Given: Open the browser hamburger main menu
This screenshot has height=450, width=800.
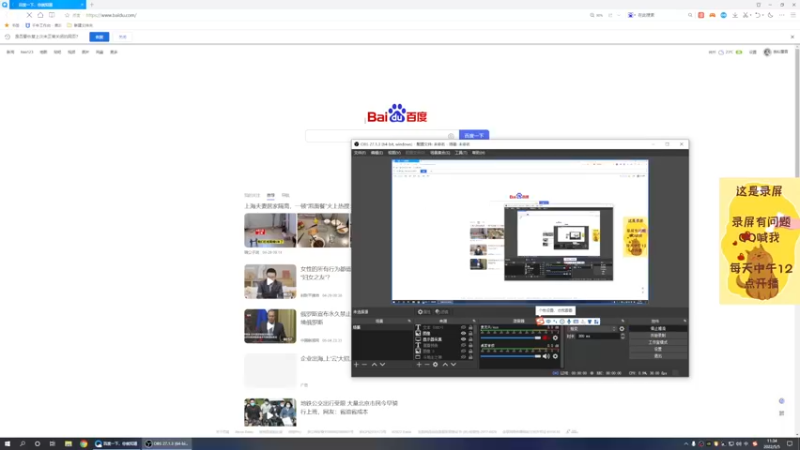Looking at the screenshot, I should tap(793, 15).
